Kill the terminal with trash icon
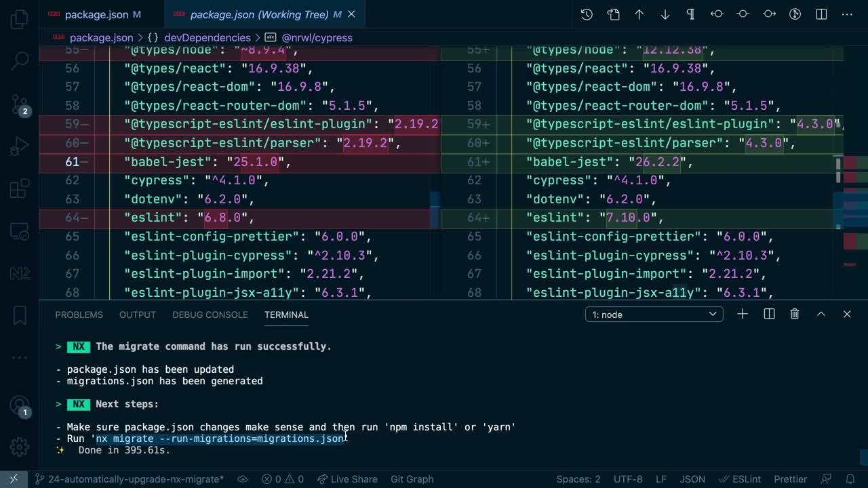This screenshot has width=868, height=488. [x=794, y=314]
